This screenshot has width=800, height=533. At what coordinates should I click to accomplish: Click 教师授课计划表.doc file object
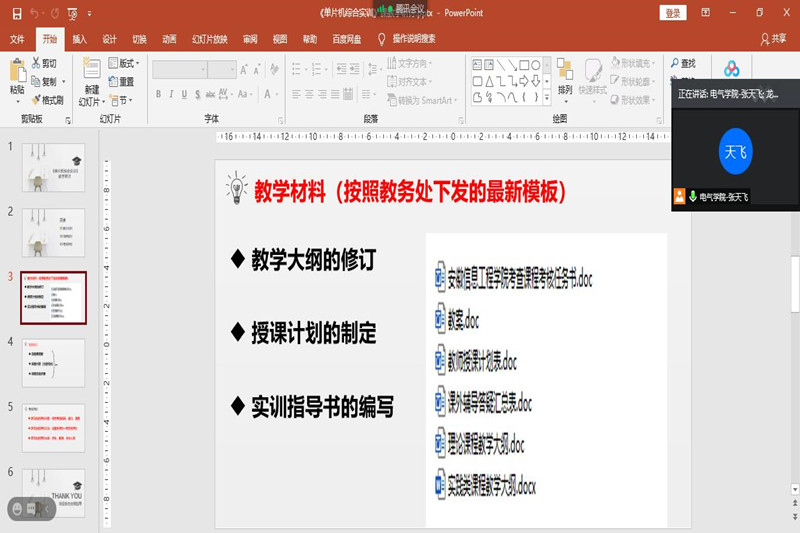click(476, 361)
